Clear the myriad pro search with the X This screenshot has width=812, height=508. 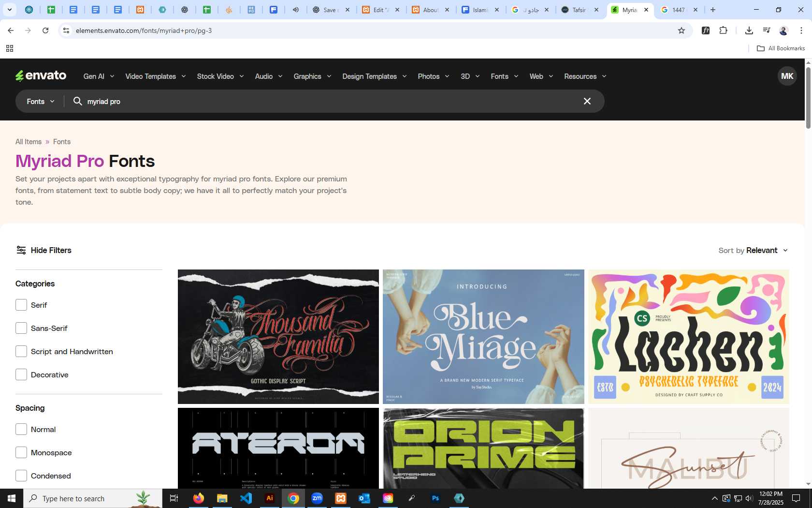587,101
